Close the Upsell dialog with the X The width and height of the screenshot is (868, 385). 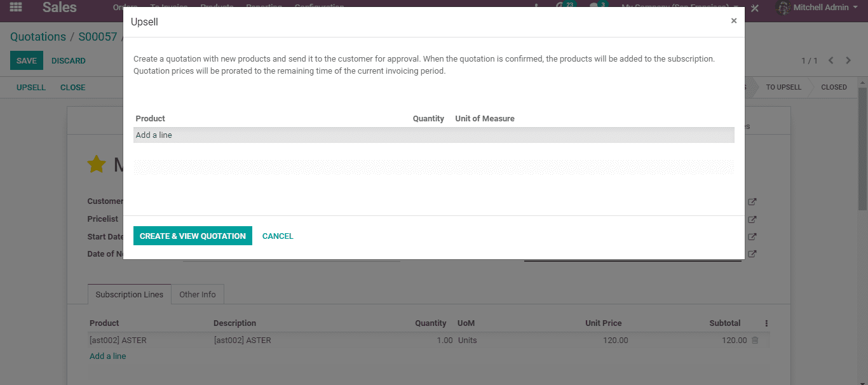[733, 21]
